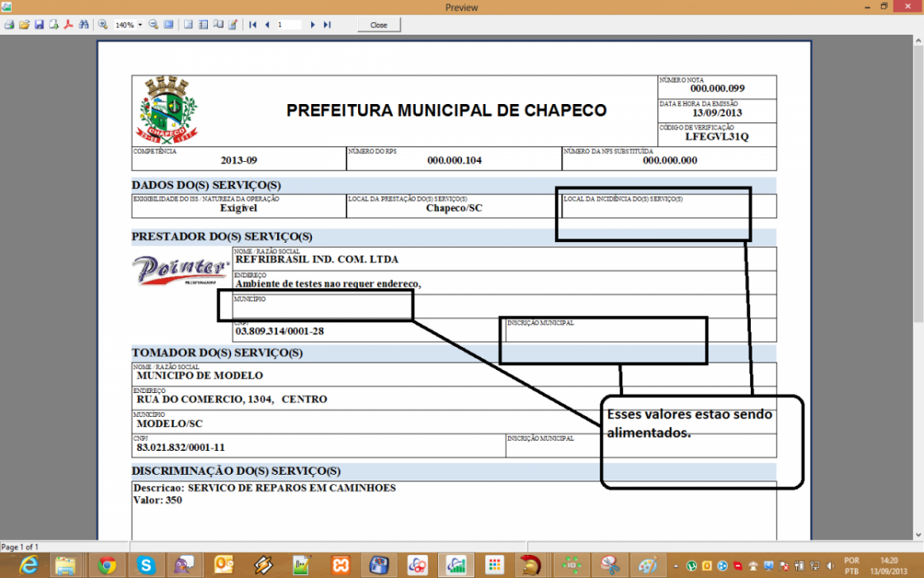This screenshot has width=924, height=578.
Task: Jump to the last page
Action: (327, 25)
